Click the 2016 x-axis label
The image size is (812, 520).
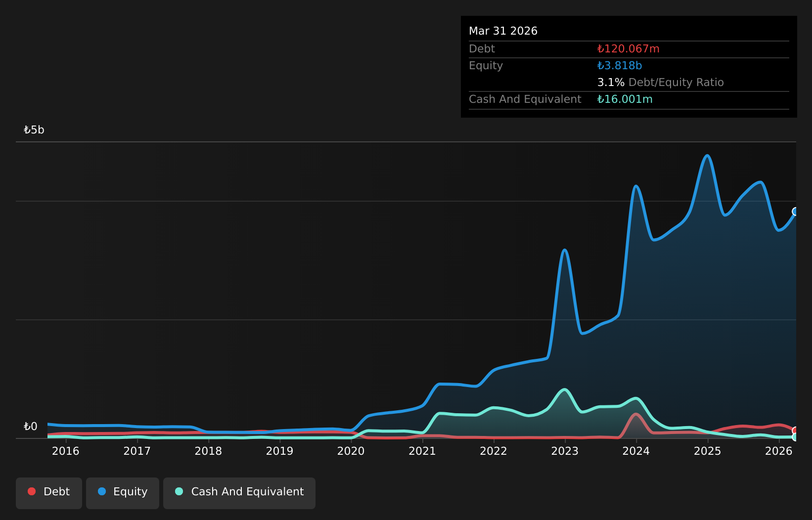66,451
